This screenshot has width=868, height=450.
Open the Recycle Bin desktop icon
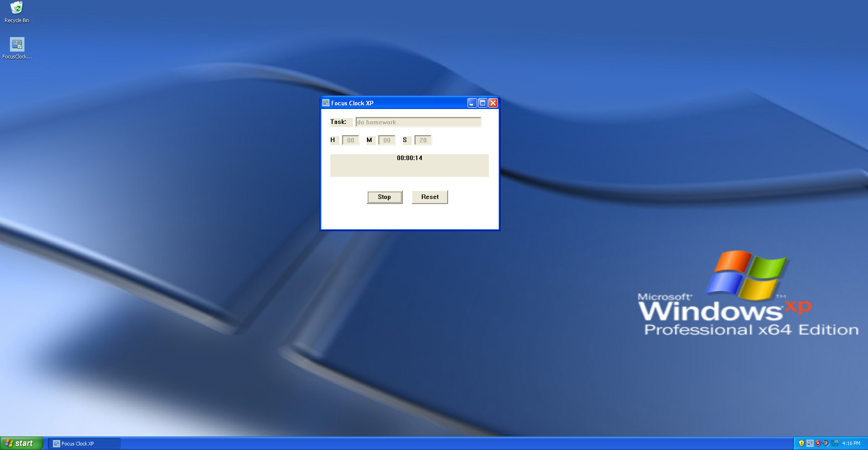click(17, 12)
